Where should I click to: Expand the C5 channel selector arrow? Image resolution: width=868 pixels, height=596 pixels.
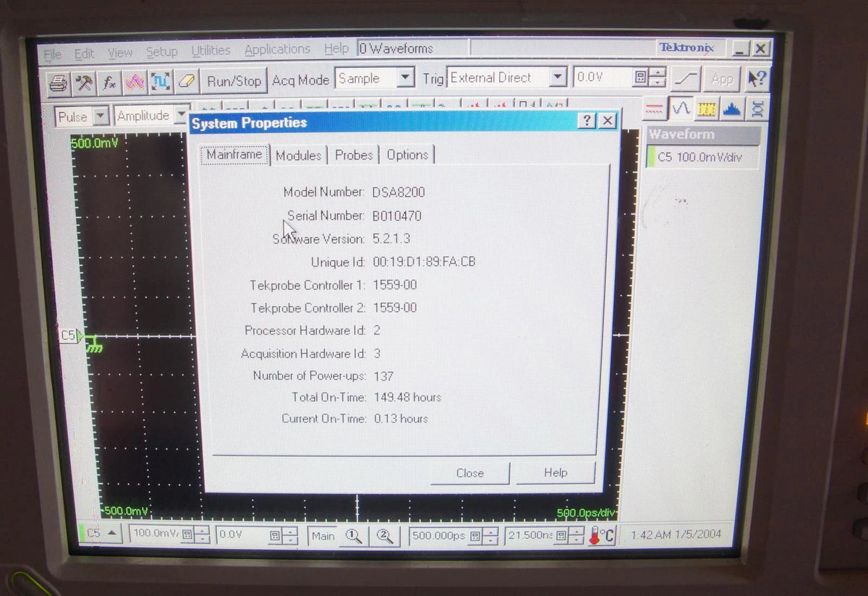[x=112, y=534]
